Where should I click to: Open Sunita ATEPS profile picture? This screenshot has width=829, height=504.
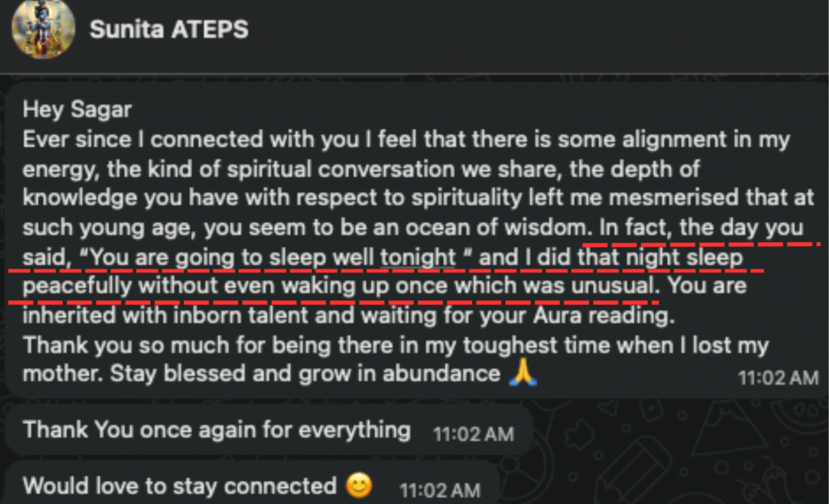tap(43, 28)
